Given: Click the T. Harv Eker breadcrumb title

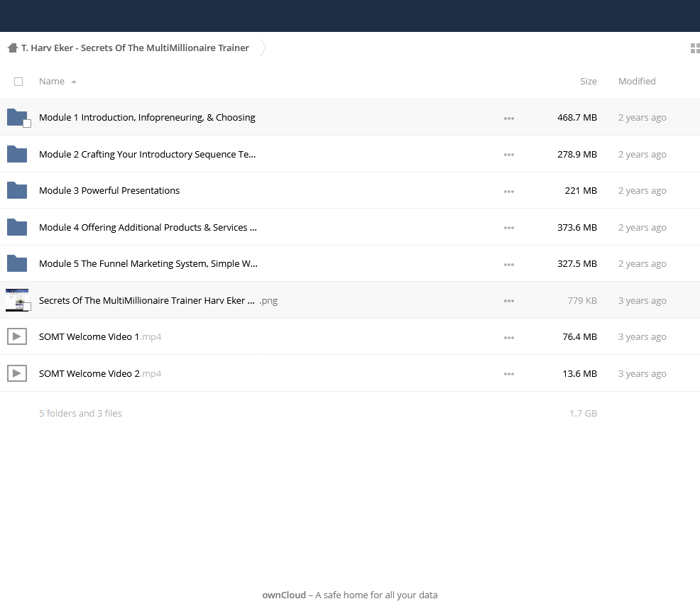Looking at the screenshot, I should pyautogui.click(x=135, y=48).
